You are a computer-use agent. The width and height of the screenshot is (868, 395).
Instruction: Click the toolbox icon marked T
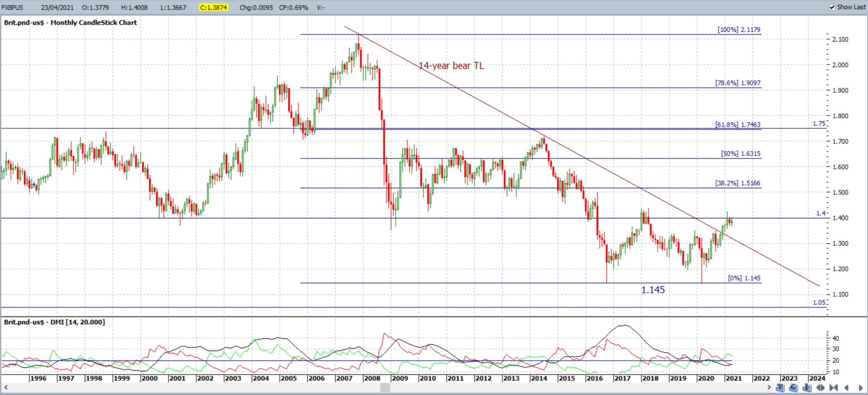tap(780, 387)
